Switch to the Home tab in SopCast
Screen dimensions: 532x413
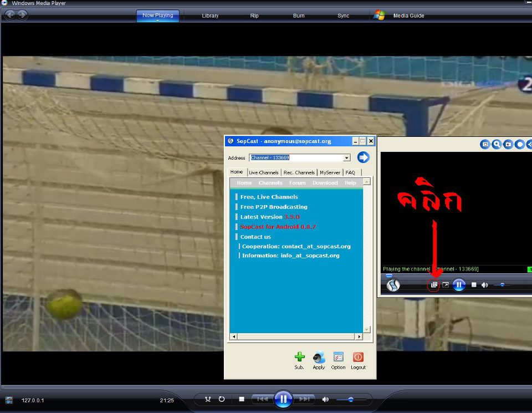[x=237, y=172]
